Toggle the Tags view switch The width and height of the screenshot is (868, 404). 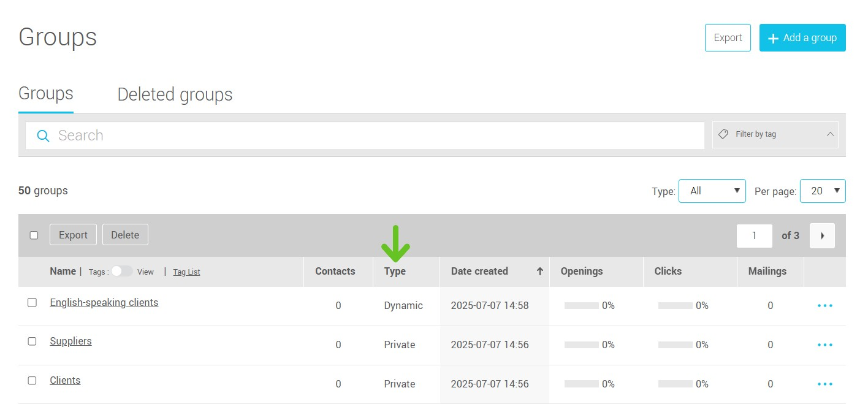point(121,272)
